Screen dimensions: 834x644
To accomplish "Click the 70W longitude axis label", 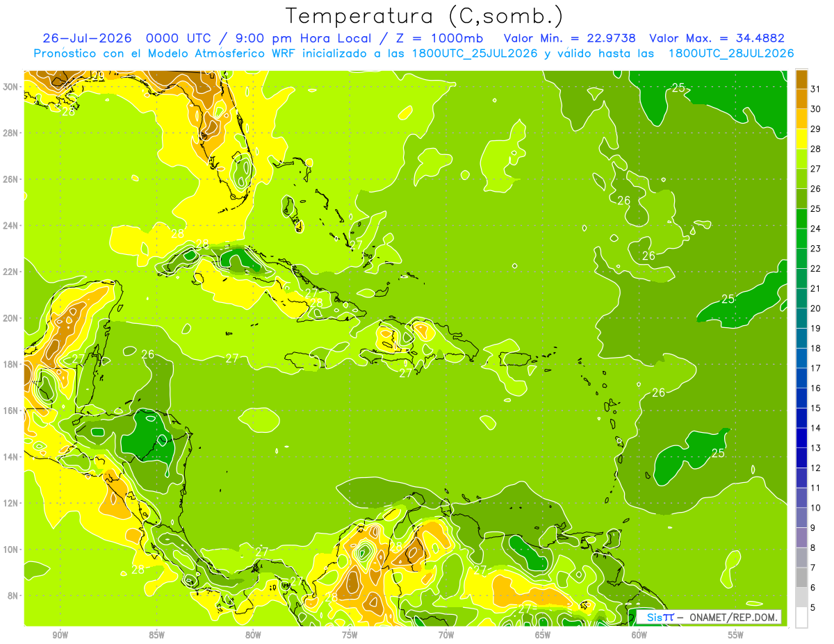I will coord(446,635).
